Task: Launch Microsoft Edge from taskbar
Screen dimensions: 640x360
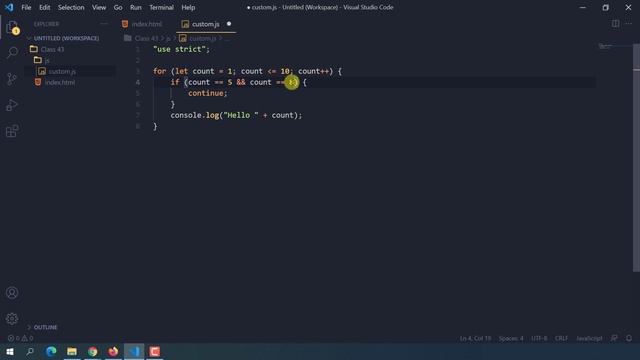Action: [x=51, y=351]
